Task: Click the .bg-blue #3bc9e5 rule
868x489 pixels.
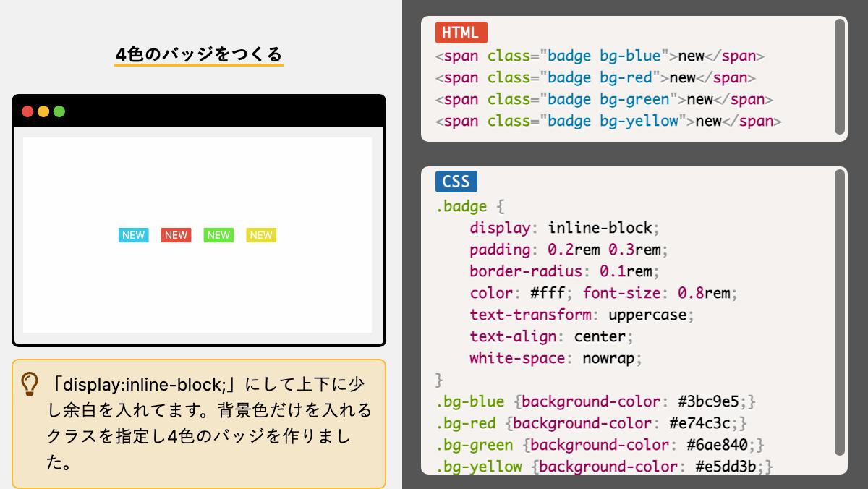Action: pos(595,402)
